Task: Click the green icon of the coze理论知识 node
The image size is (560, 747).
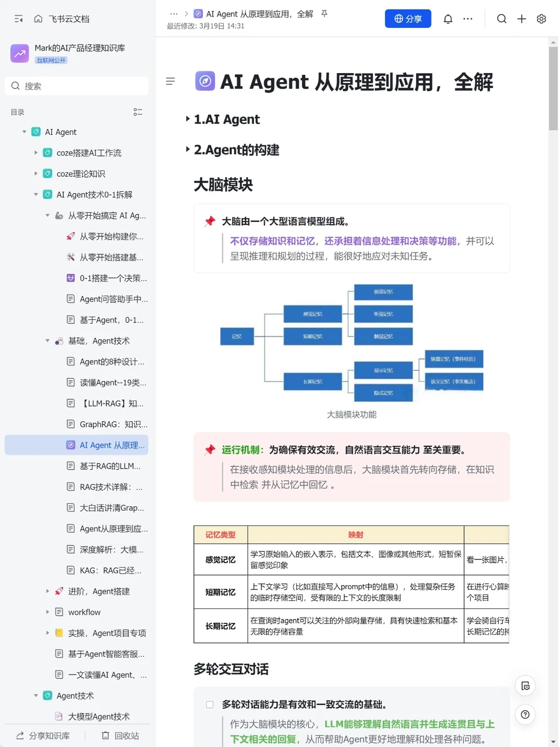Action: click(47, 174)
